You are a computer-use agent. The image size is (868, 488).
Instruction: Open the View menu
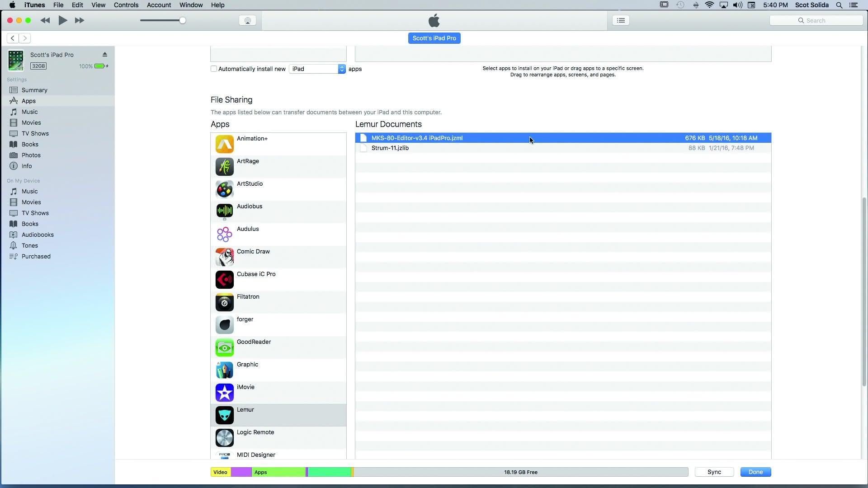point(98,5)
